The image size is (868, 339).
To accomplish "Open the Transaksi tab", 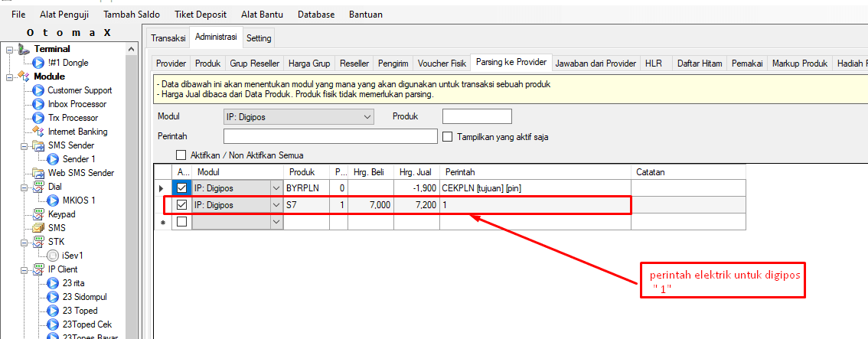I will pos(168,37).
